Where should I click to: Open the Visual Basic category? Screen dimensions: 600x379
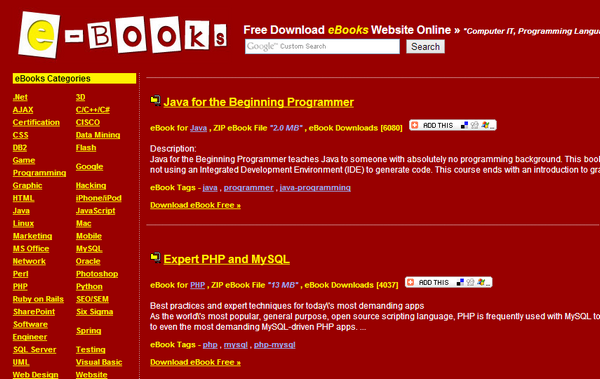click(99, 363)
